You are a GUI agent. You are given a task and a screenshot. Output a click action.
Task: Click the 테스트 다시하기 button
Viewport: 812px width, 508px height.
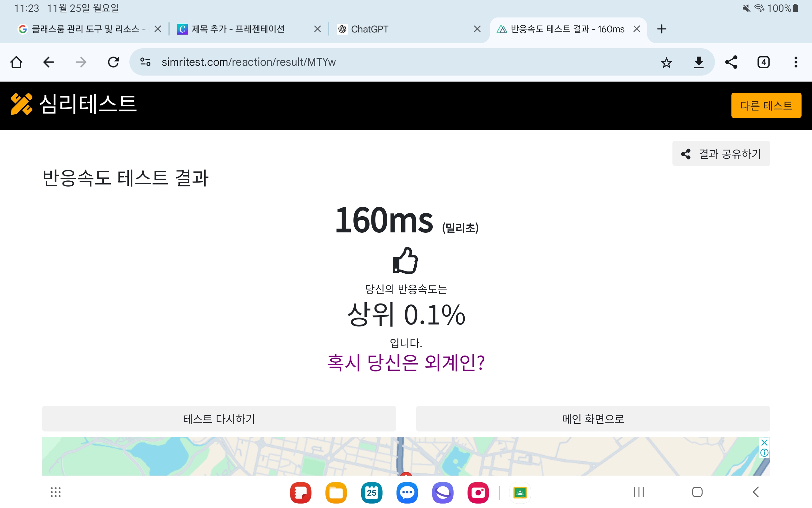219,419
